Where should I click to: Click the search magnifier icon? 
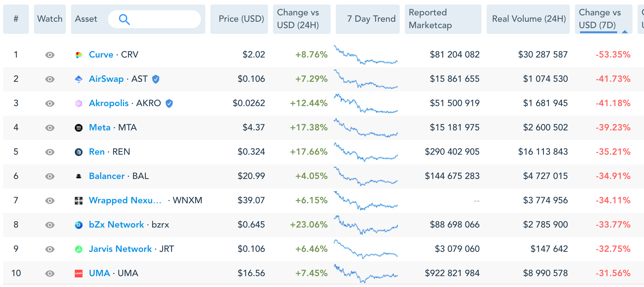click(x=124, y=19)
